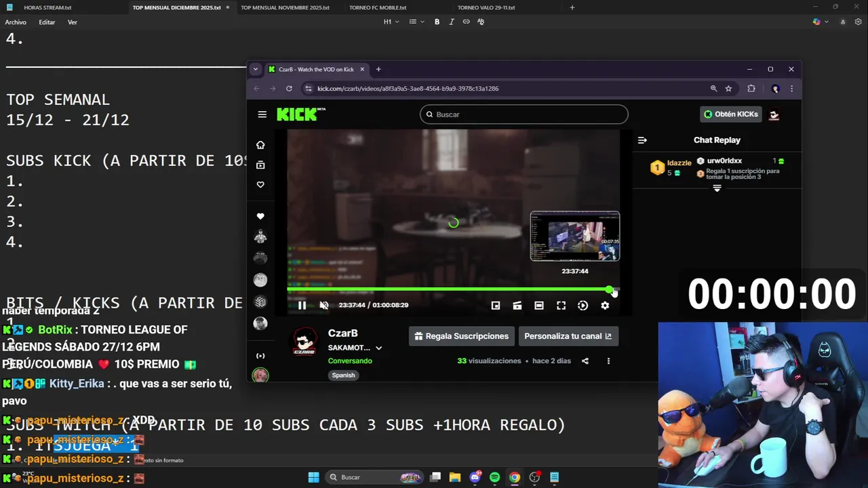The height and width of the screenshot is (488, 868).
Task: Open list style dropdown in Notepad
Action: click(416, 22)
